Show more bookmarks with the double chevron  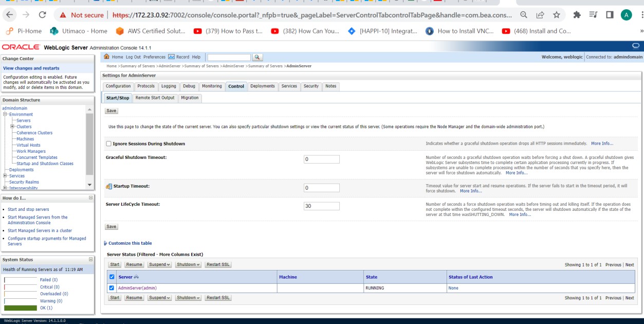(x=640, y=31)
